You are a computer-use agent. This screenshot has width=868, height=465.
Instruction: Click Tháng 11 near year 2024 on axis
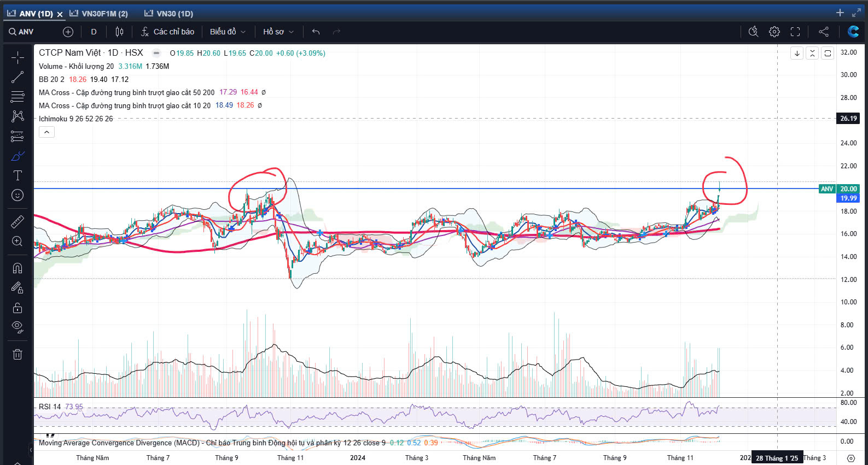(x=290, y=458)
